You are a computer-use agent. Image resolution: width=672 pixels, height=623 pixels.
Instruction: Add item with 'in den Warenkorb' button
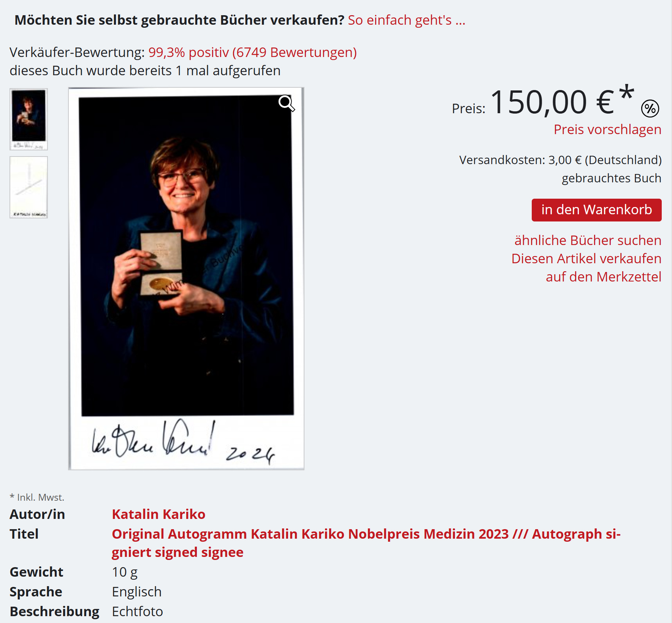tap(596, 210)
